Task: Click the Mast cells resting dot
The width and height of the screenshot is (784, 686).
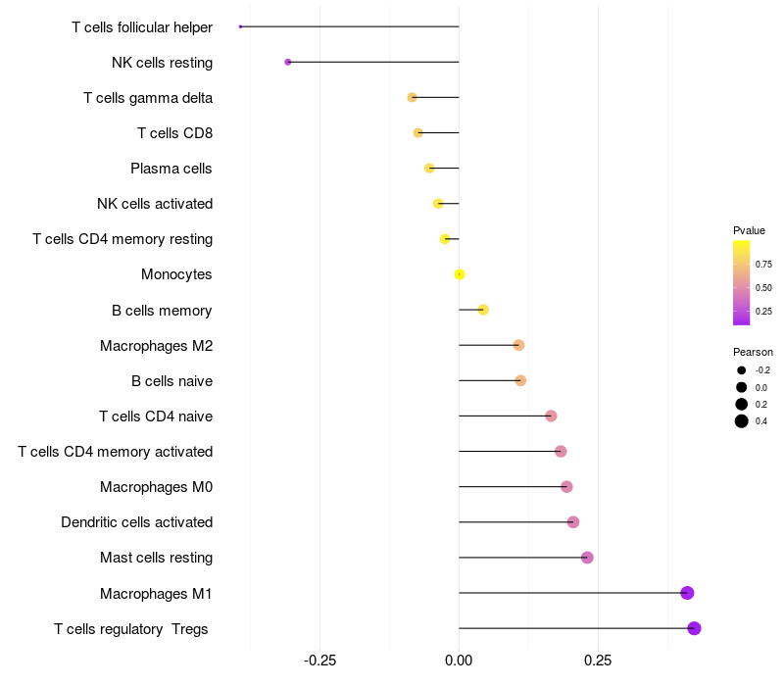Action: pos(587,558)
